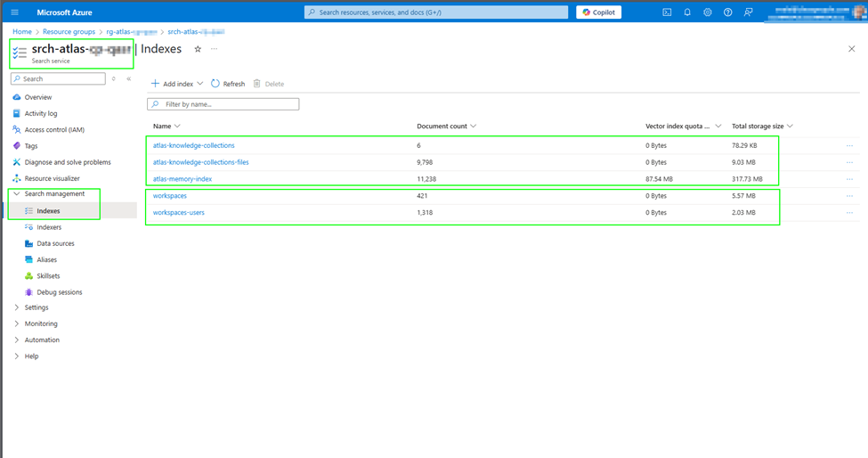Close the Indexes blade
Image resolution: width=868 pixels, height=458 pixels.
click(851, 49)
